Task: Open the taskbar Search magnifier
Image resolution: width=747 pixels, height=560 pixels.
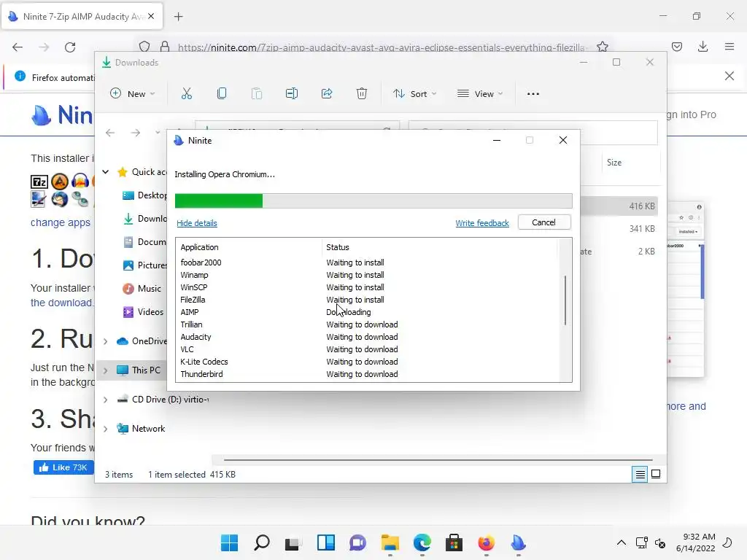Action: [x=262, y=542]
